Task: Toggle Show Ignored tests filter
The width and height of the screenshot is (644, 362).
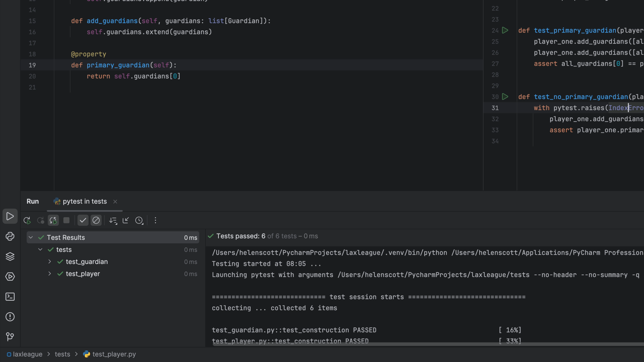Action: point(96,220)
